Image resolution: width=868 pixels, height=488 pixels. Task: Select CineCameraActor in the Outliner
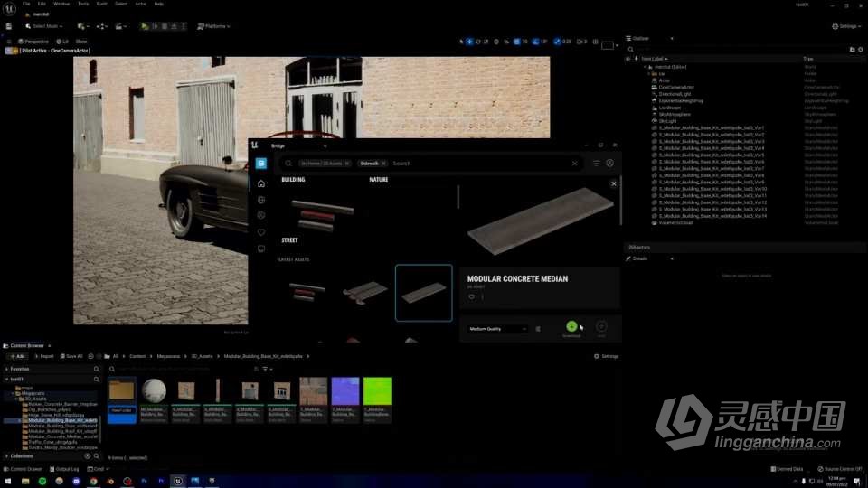point(676,88)
